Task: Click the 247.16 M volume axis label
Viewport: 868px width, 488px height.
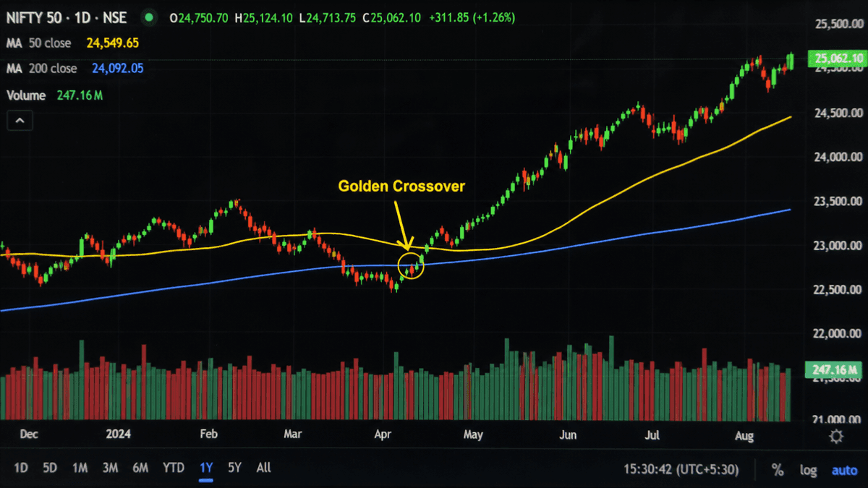Action: click(x=835, y=370)
